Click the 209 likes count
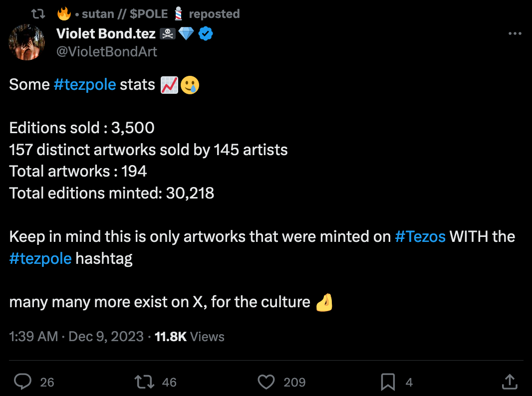532x396 pixels. point(294,382)
